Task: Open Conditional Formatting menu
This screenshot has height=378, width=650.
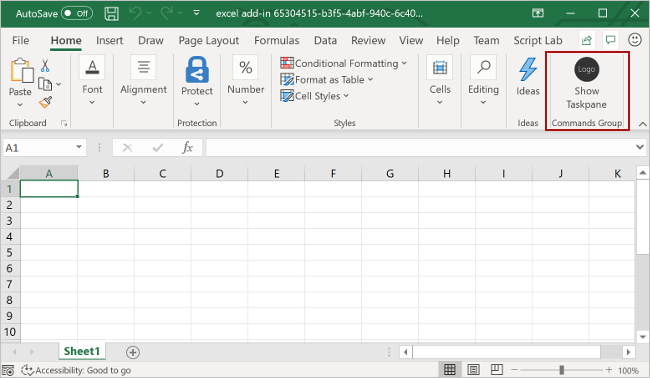Action: point(344,63)
